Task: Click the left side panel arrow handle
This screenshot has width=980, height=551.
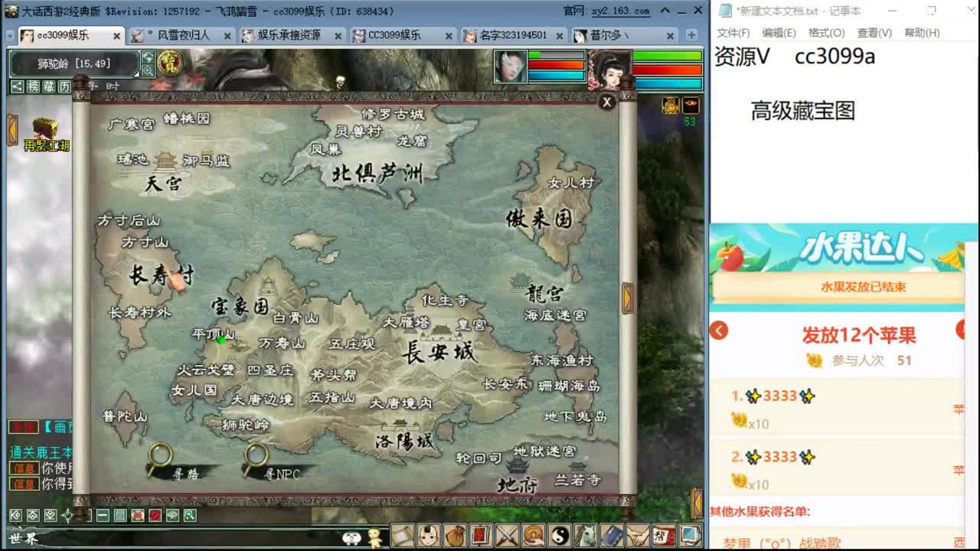Action: (12, 130)
